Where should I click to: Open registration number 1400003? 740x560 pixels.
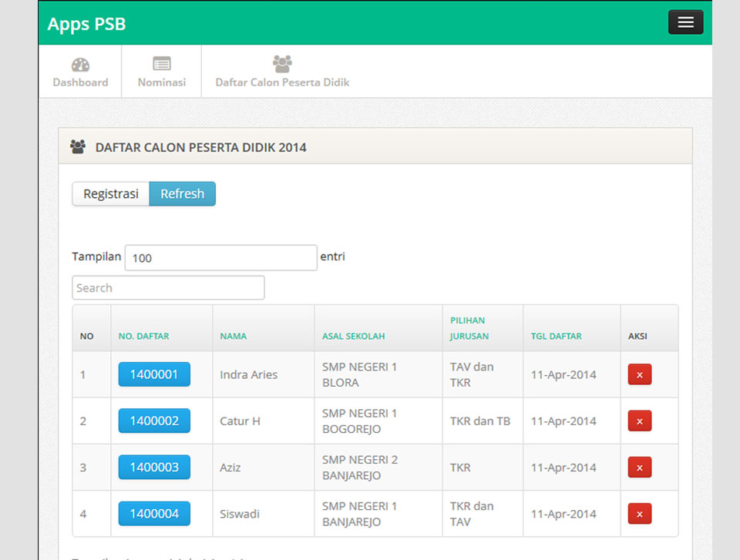point(154,467)
